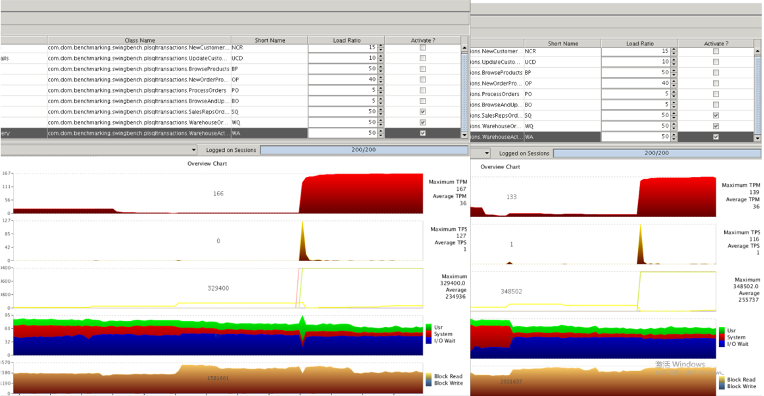Click the Class Name column header

139,40
